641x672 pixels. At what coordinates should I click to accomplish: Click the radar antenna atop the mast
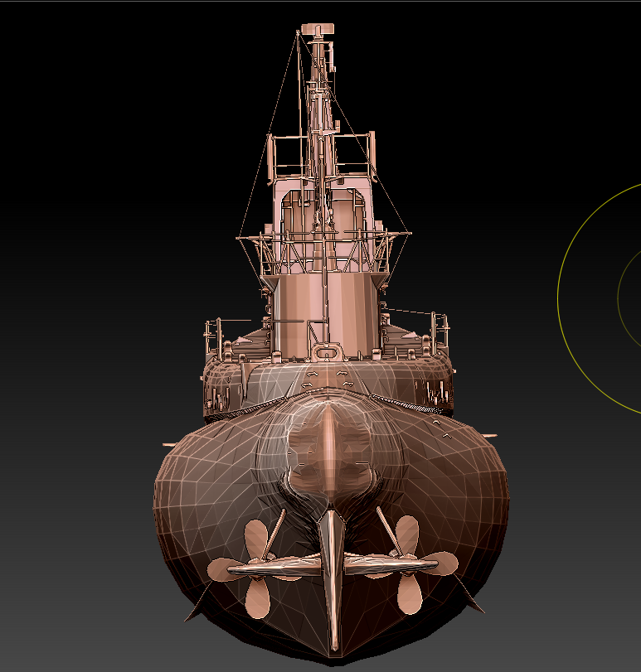tap(318, 28)
